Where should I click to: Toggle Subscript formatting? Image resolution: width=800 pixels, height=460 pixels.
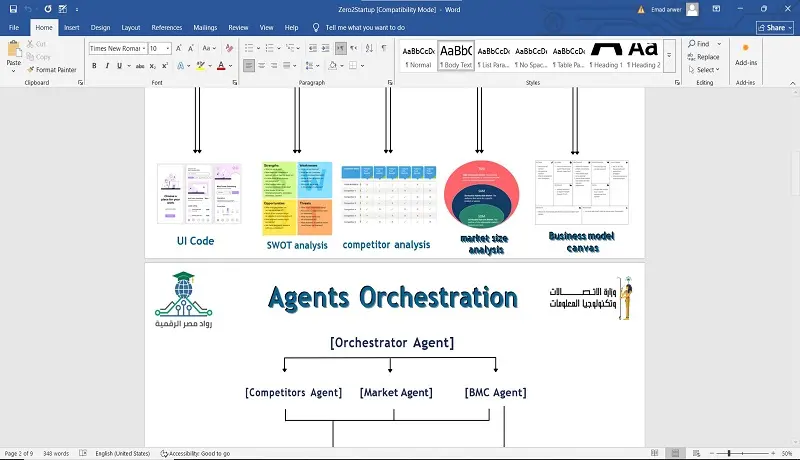tap(153, 66)
